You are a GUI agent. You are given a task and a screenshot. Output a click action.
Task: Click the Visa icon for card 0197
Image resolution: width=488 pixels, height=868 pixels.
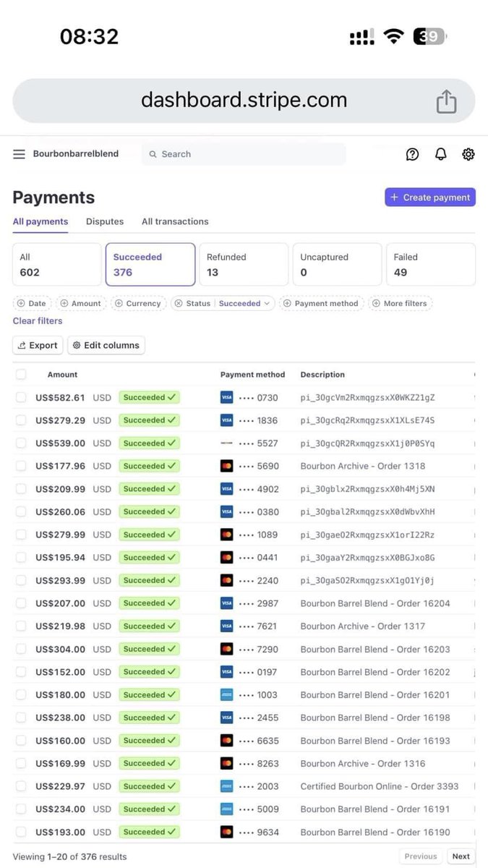227,672
